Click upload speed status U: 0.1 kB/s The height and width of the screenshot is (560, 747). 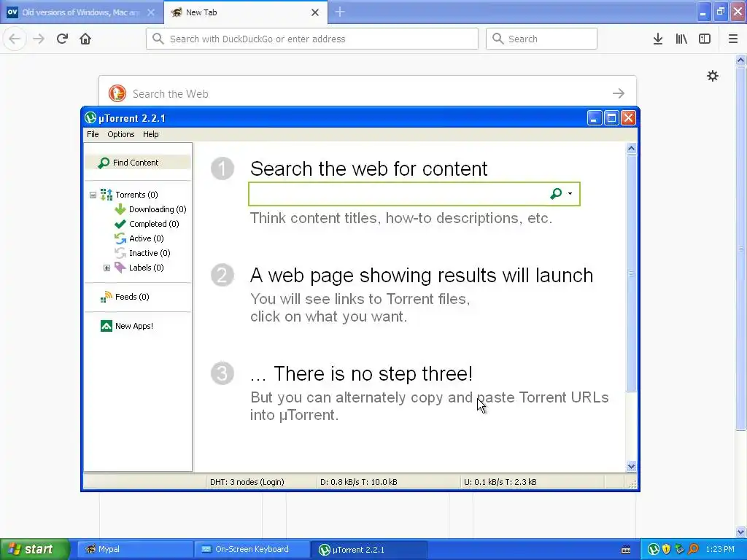(500, 482)
